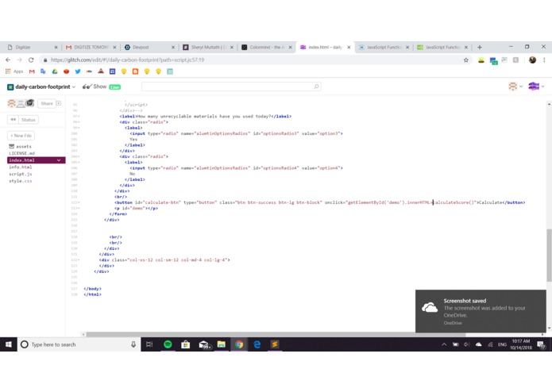Collapse fold arrow at col-xs-12 div line
This screenshot has height=392, width=552.
[x=79, y=260]
